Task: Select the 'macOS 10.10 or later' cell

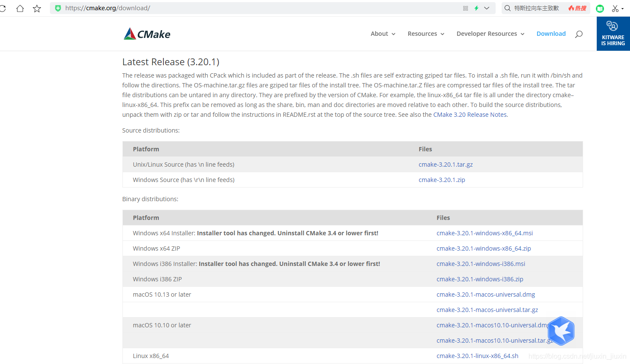Action: point(162,325)
